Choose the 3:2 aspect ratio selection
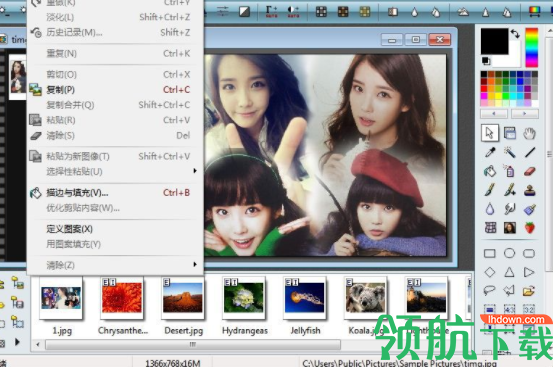 [x=529, y=310]
